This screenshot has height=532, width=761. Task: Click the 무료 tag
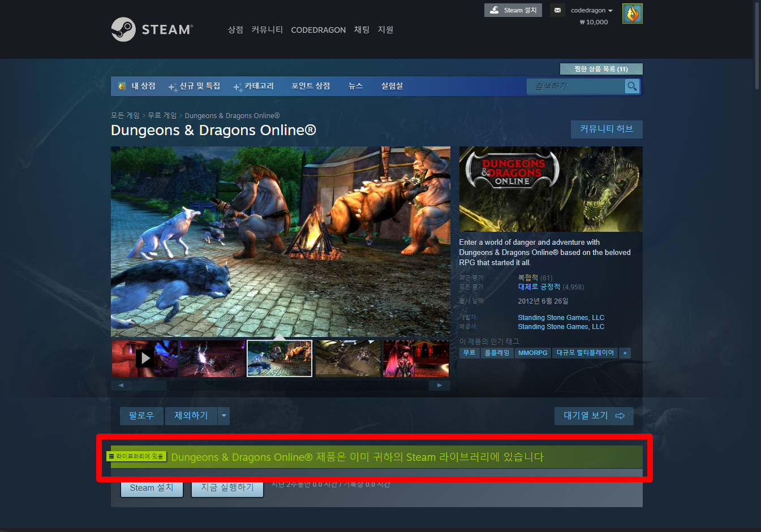tap(469, 353)
